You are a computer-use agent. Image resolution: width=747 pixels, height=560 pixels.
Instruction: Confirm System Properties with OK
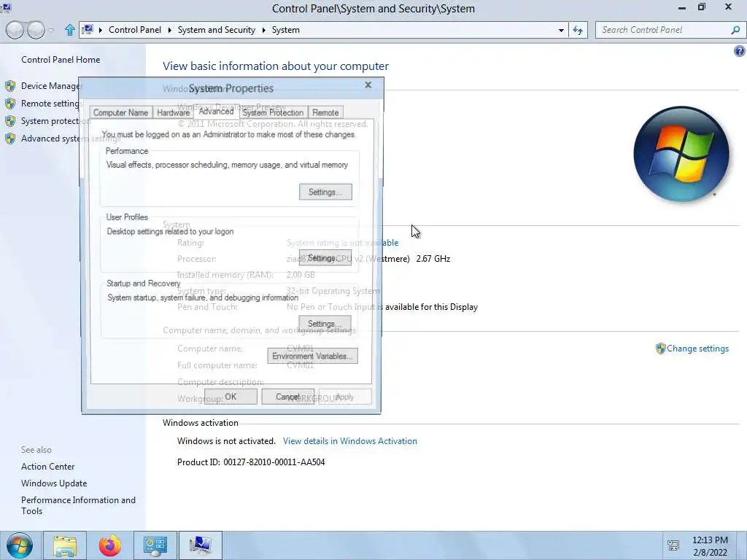click(x=231, y=397)
